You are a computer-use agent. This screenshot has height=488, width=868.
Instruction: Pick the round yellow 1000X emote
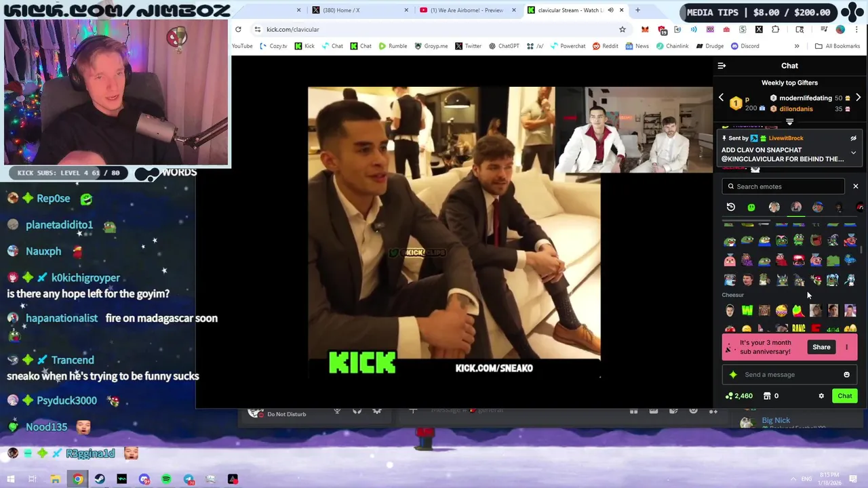(x=781, y=310)
